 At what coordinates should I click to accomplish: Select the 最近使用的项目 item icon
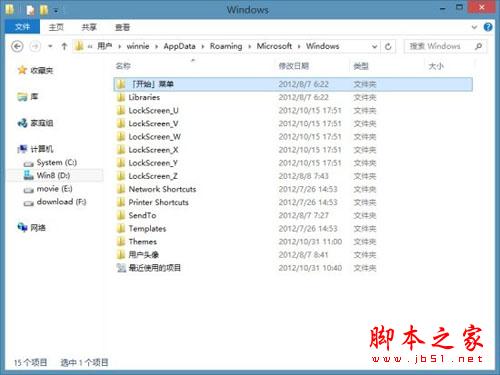121,268
